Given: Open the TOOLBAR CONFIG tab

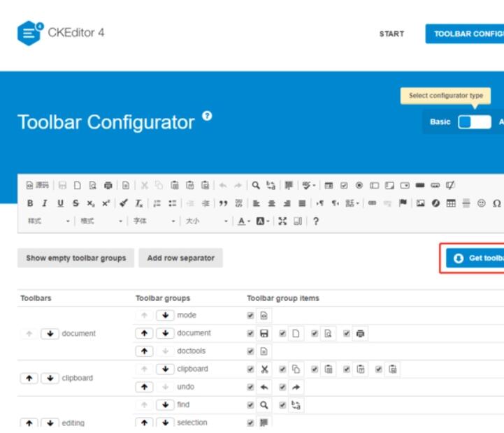Looking at the screenshot, I should coord(465,34).
